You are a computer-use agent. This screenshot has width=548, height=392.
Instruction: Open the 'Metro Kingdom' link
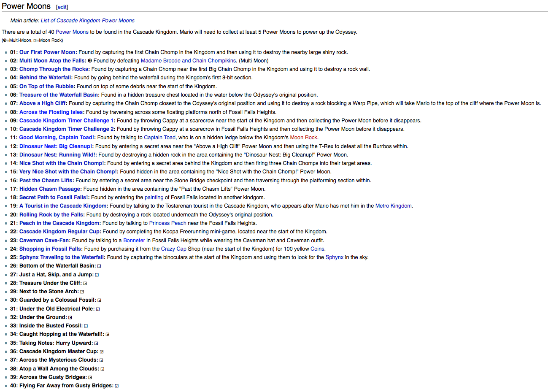393,206
